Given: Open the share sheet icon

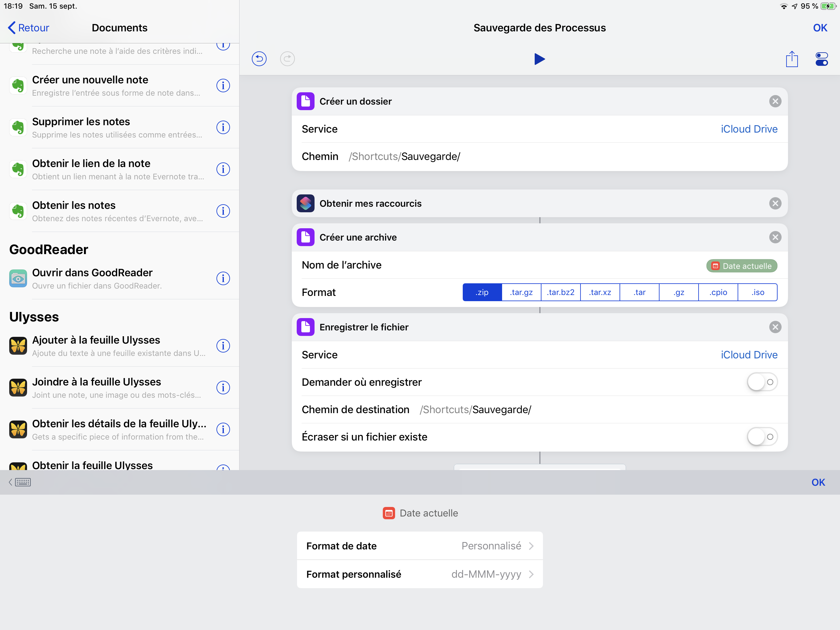Looking at the screenshot, I should (x=791, y=59).
